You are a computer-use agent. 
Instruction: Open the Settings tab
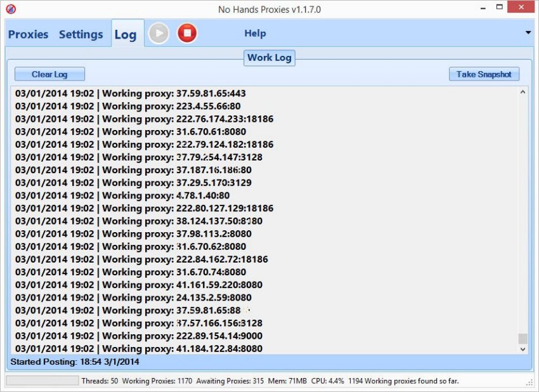[81, 34]
